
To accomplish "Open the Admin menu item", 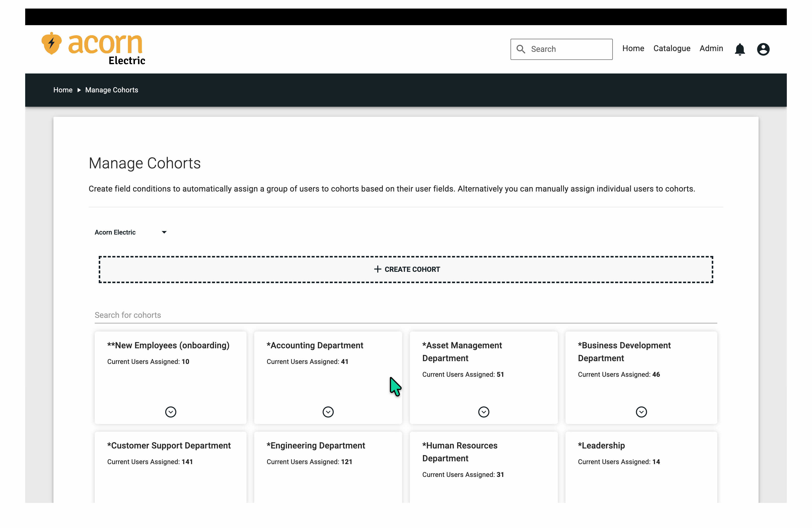I will pyautogui.click(x=711, y=48).
